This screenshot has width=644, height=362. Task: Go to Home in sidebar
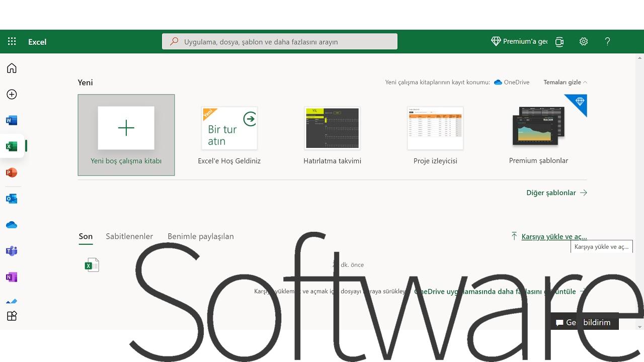(12, 68)
